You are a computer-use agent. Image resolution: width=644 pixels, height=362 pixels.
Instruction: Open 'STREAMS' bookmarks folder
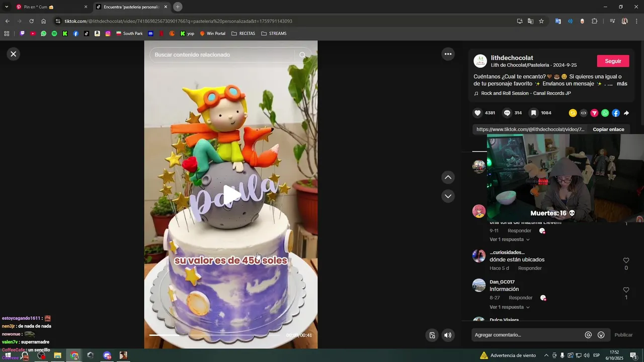point(274,34)
